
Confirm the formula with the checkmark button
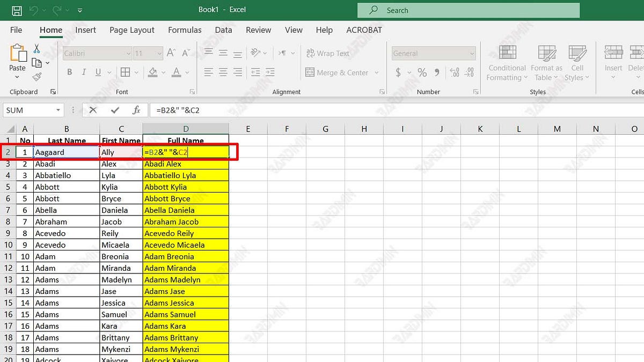(114, 110)
